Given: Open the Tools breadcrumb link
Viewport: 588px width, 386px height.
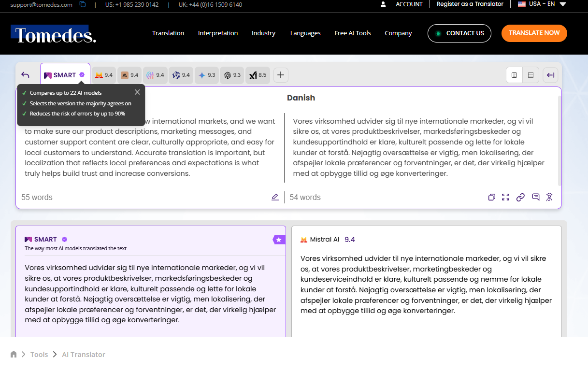Looking at the screenshot, I should click(39, 354).
